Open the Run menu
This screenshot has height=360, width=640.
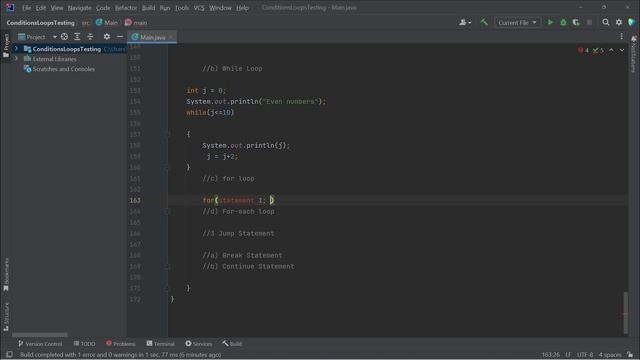click(x=165, y=8)
